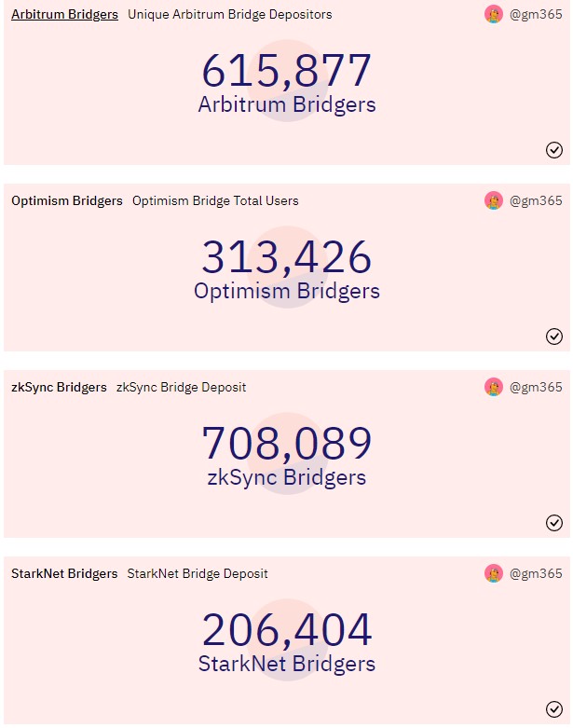Screen dimensions: 573x728
Task: Click the checkmark icon on Arbitrum Bridgers card
Action: pyautogui.click(x=554, y=150)
